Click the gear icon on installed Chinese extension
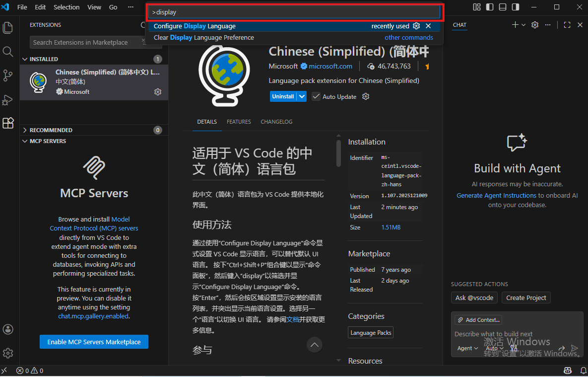This screenshot has height=377, width=588. tap(158, 92)
